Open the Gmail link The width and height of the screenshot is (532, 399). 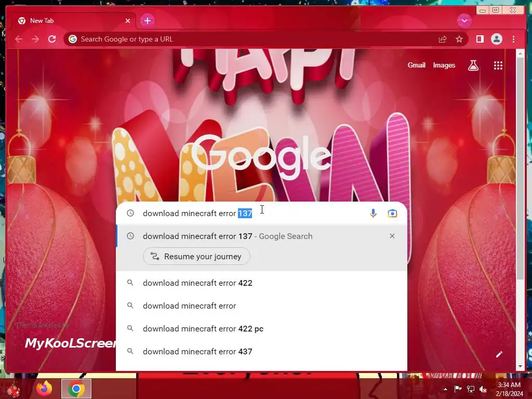(x=416, y=65)
